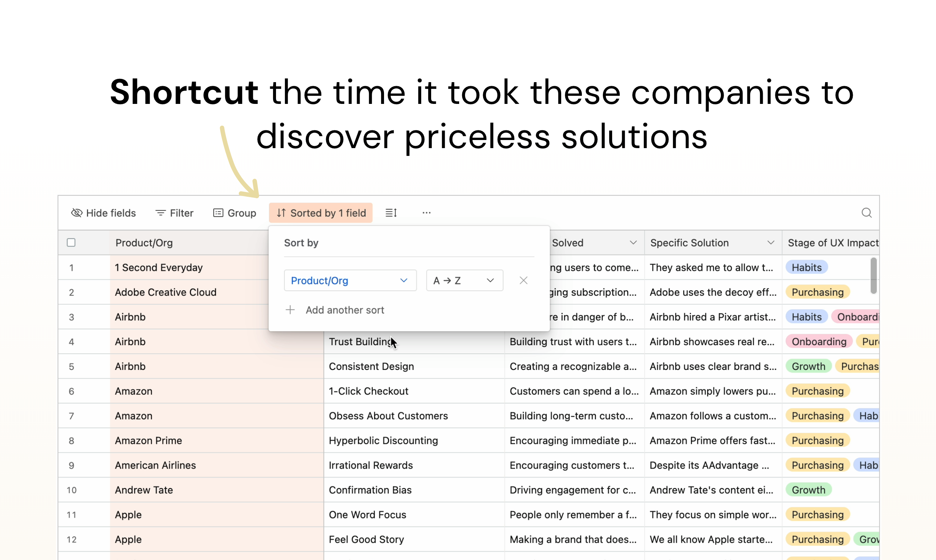Click the Growth tag in Andrew Tate row
The image size is (936, 560).
point(808,490)
